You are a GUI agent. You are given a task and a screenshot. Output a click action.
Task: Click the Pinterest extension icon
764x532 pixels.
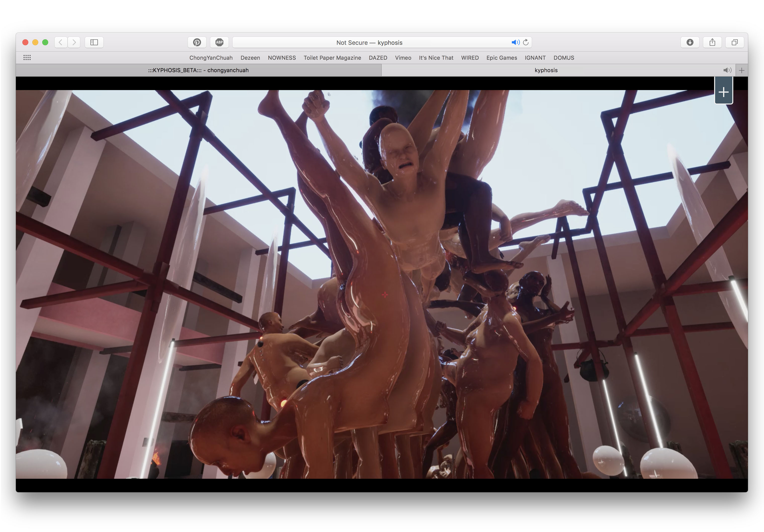(x=197, y=42)
